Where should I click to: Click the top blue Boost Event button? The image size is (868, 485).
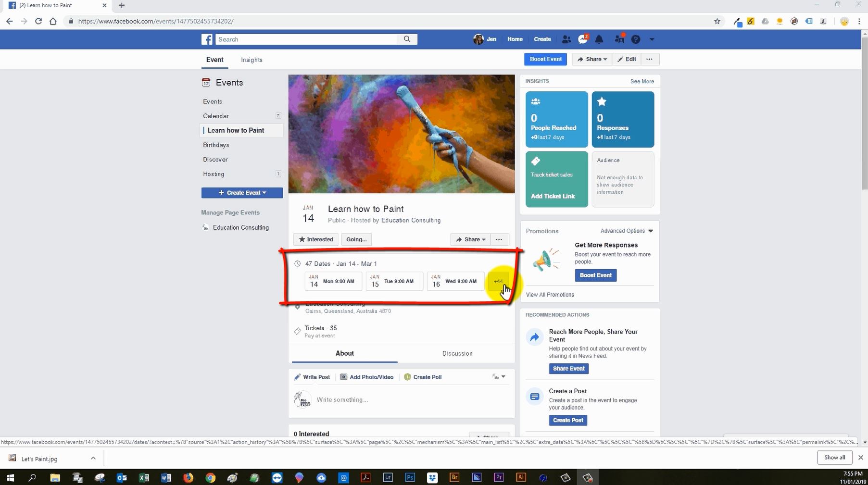point(545,59)
